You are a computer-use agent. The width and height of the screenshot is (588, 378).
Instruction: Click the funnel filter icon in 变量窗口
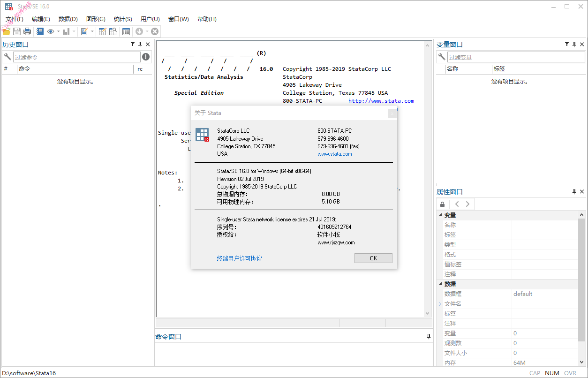click(x=567, y=45)
